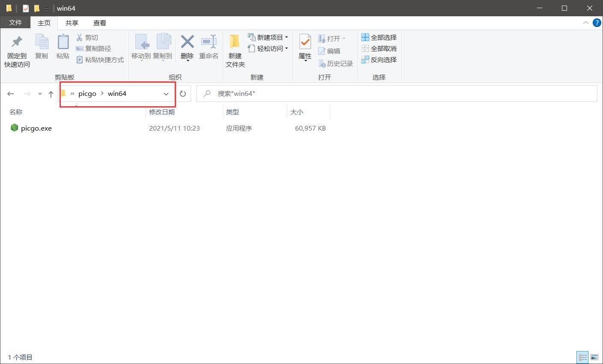Click the 60,957 KB size cell

click(x=310, y=128)
